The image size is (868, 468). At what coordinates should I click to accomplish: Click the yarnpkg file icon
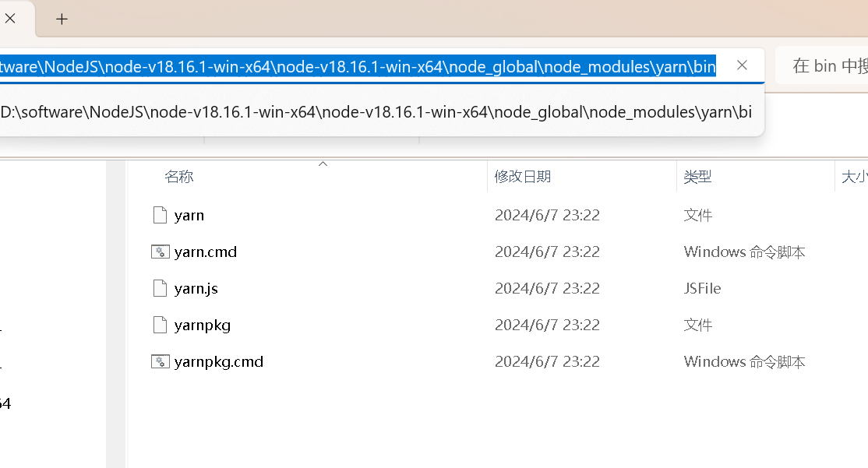tap(160, 325)
